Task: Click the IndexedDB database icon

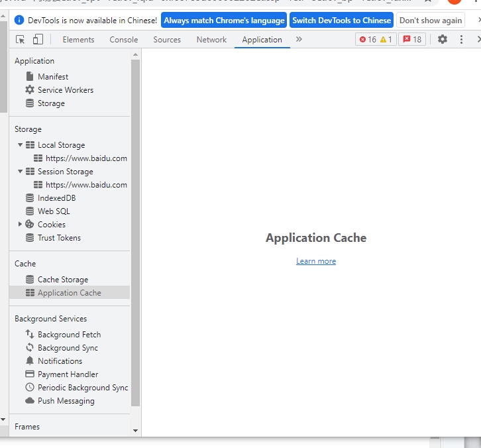Action: 30,198
